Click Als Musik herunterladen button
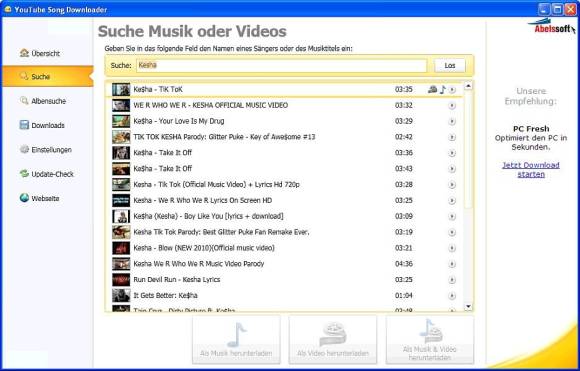Viewport: 580px width, 371px height. coord(236,340)
